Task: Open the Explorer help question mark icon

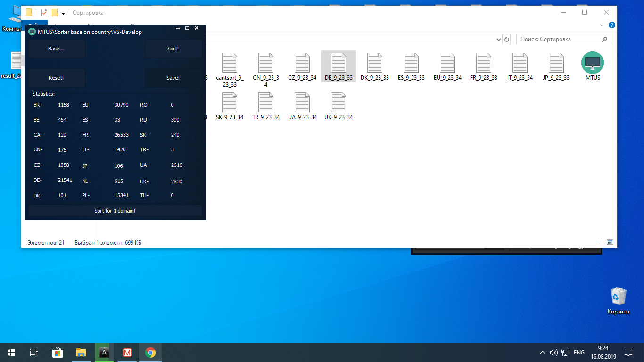Action: click(x=611, y=25)
